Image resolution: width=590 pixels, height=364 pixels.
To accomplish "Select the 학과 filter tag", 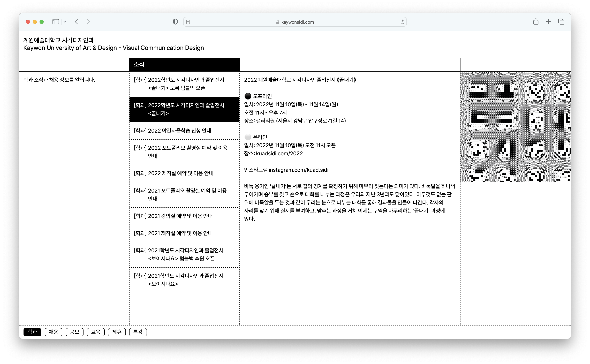I will click(32, 332).
